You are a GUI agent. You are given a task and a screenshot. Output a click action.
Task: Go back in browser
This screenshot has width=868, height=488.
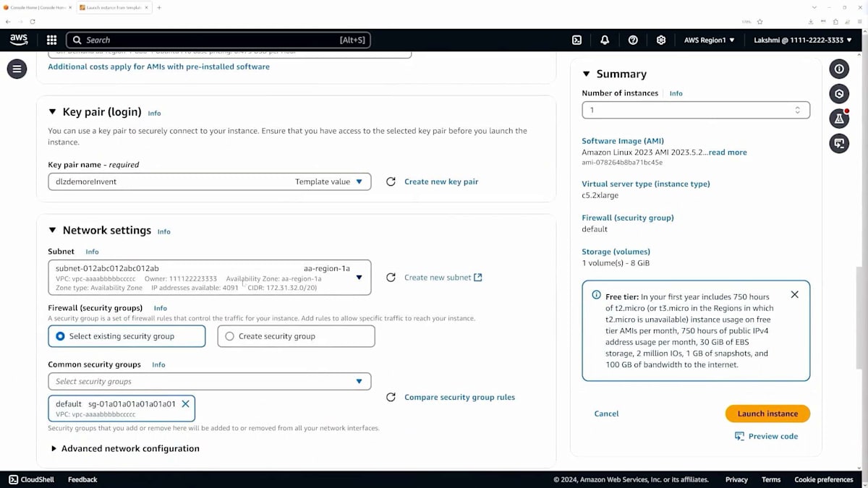point(8,22)
